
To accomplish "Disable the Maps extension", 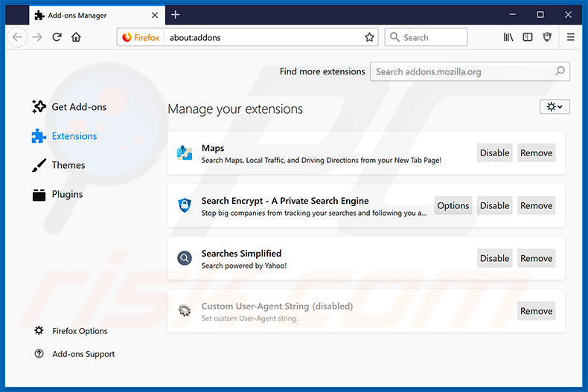I will coord(494,152).
